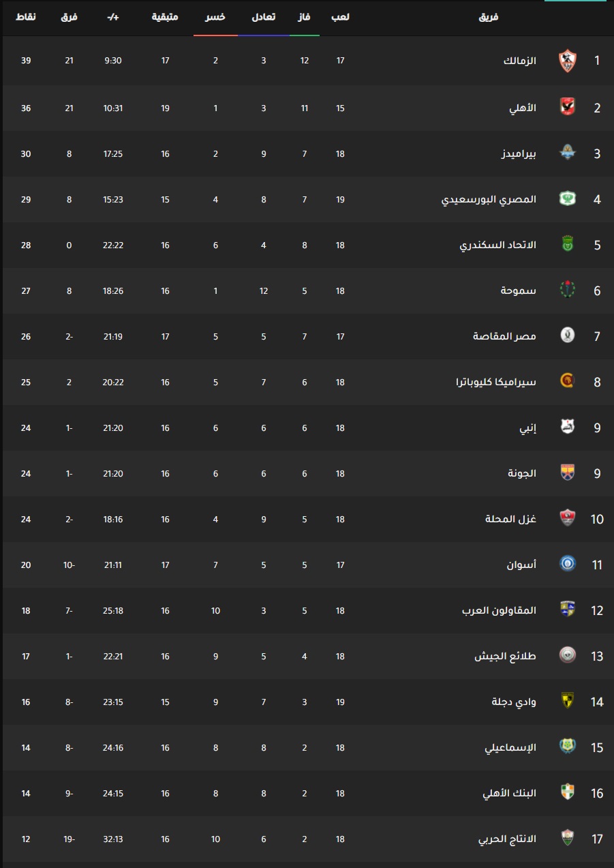Select the البنك الأهلي team badge

[567, 793]
